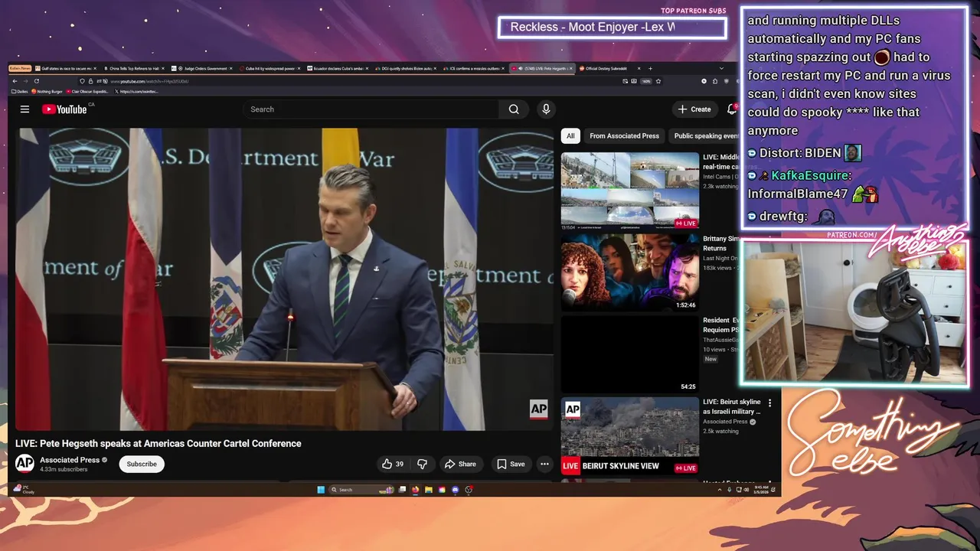Click the browser back arrow
Screen dimensions: 980x551
pyautogui.click(x=15, y=81)
